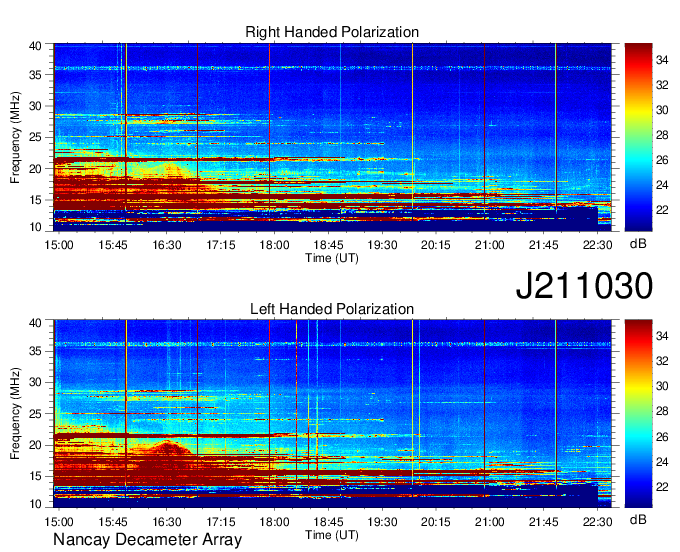This screenshot has width=680, height=552.
Task: Click the "16:30" time tick on the Left Handed plot
Action: (167, 522)
